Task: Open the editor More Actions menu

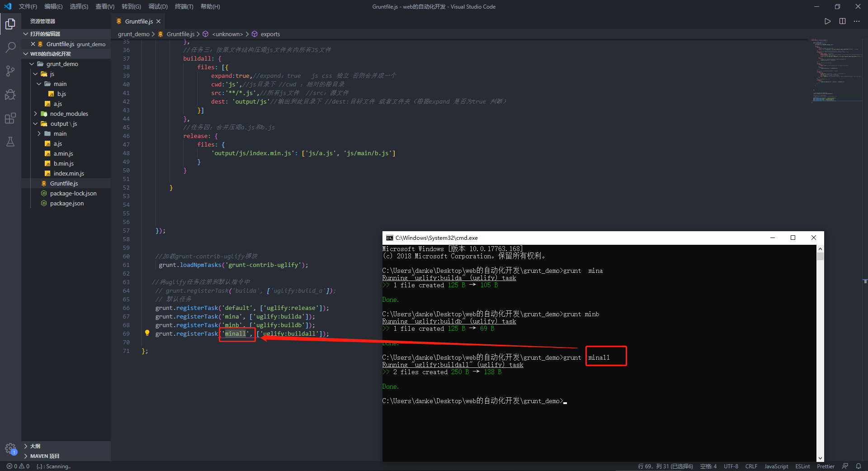Action: pos(857,21)
